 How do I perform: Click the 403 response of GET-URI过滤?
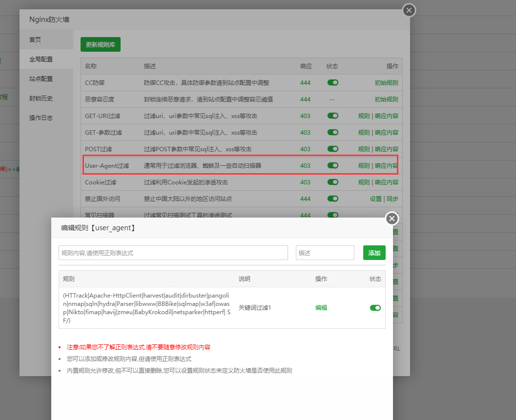[x=305, y=116]
